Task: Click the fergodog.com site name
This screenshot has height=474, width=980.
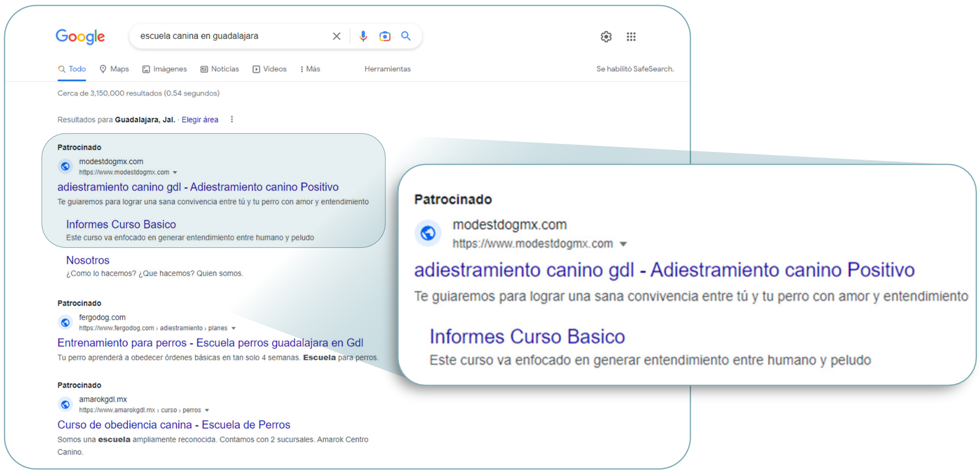Action: [x=102, y=317]
